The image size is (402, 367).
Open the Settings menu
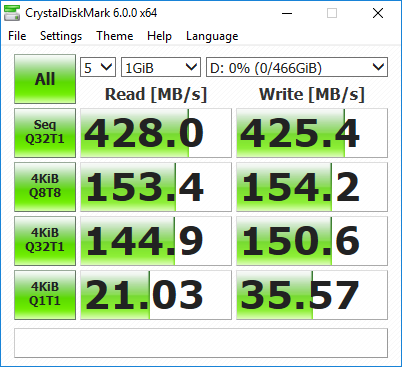pos(61,36)
